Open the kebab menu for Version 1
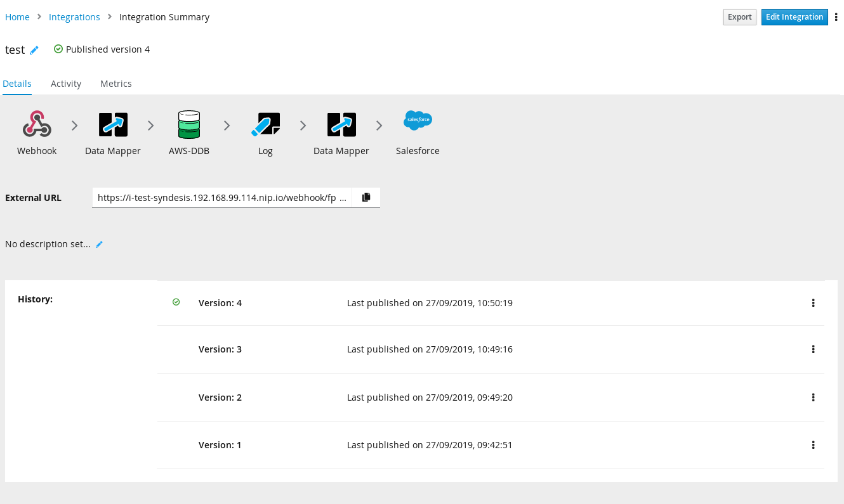Viewport: 844px width, 504px height. (x=813, y=445)
